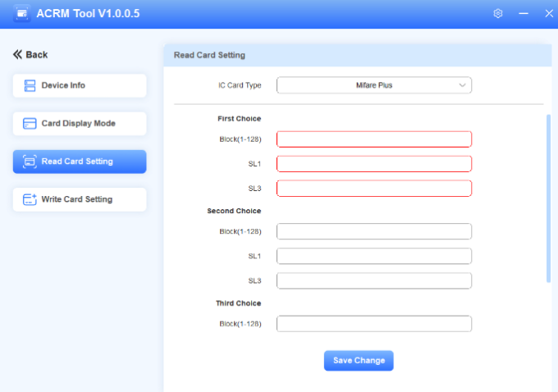Focus the First Choice Block field
The height and width of the screenshot is (392, 558).
pyautogui.click(x=373, y=139)
